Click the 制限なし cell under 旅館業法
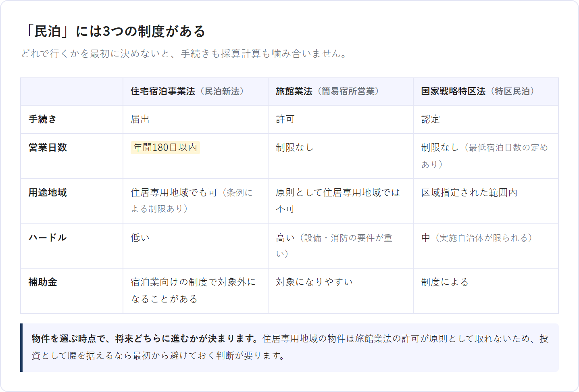Screen dimensions: 579x392 [341, 156]
